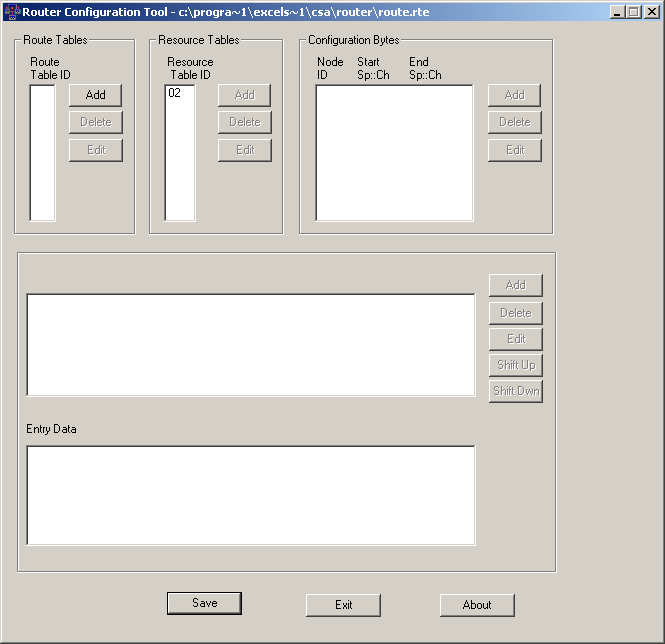
Task: Click Edit beside Configuration Bytes list
Action: (514, 150)
